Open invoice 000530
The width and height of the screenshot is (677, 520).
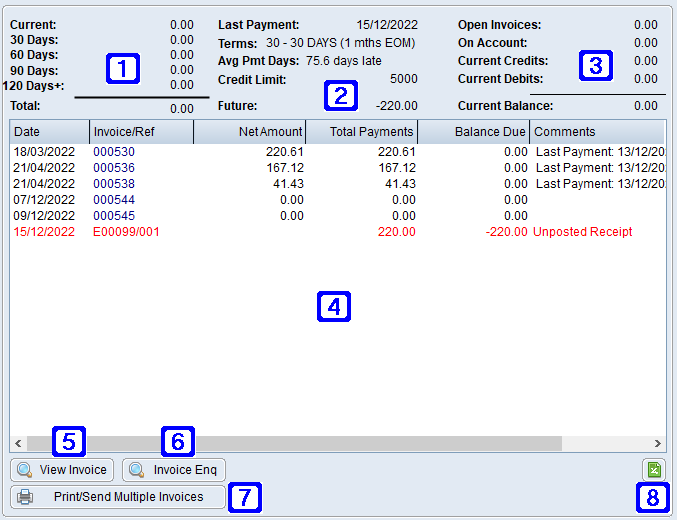pyautogui.click(x=113, y=151)
